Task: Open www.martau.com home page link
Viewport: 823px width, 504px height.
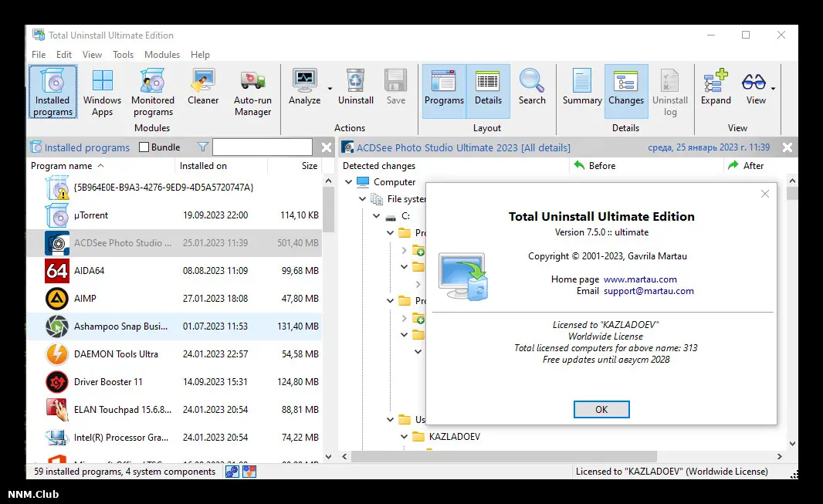Action: point(640,279)
